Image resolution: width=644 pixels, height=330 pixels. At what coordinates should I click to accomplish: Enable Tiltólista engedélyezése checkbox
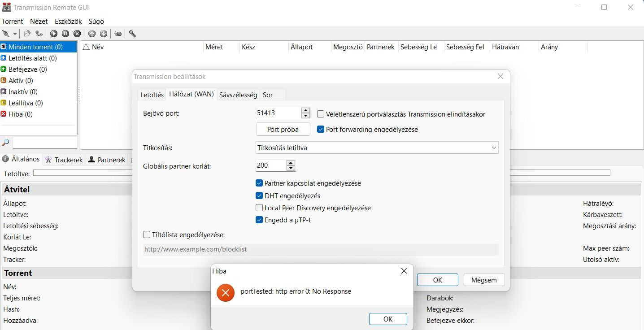(x=147, y=234)
